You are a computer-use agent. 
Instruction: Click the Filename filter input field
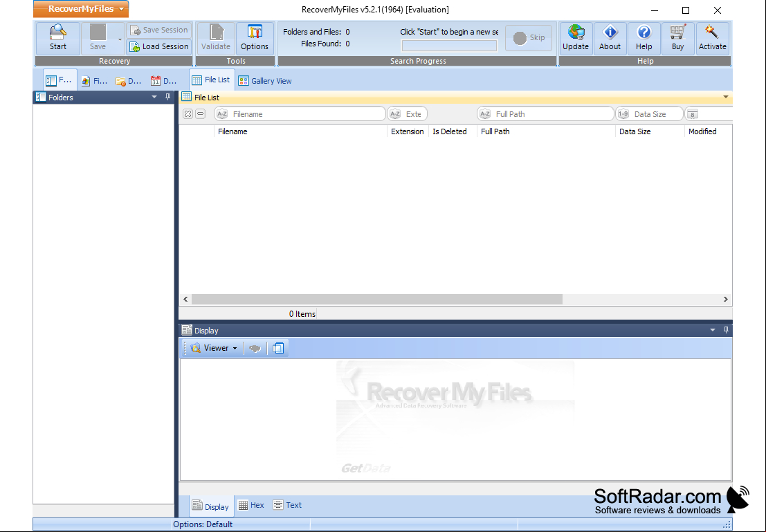tap(300, 114)
